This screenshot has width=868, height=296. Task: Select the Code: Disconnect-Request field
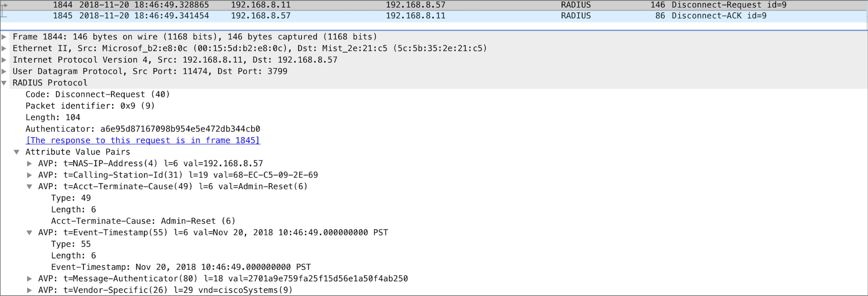98,95
